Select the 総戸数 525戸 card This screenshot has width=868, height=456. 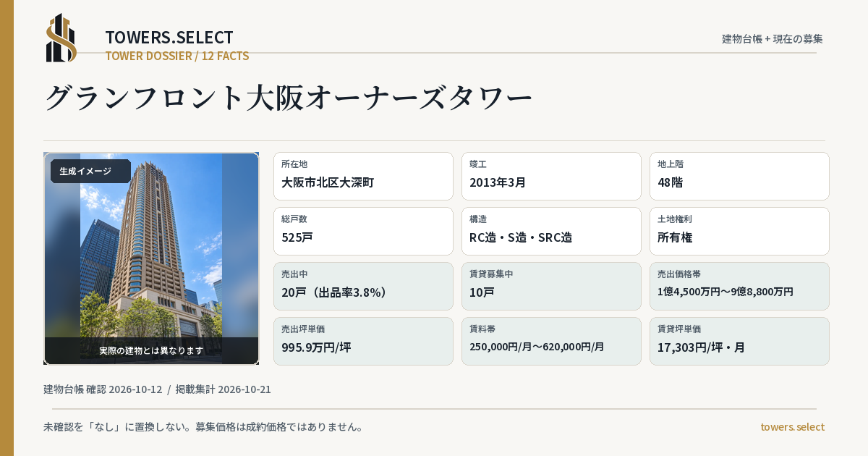pyautogui.click(x=363, y=231)
